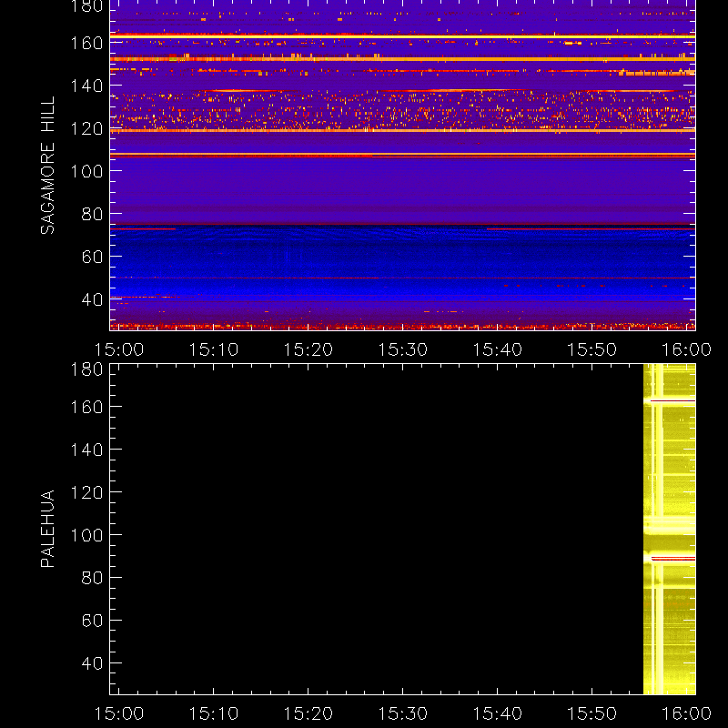Click 15:10 under the Palehua plot
728x728 pixels.
coord(214,713)
